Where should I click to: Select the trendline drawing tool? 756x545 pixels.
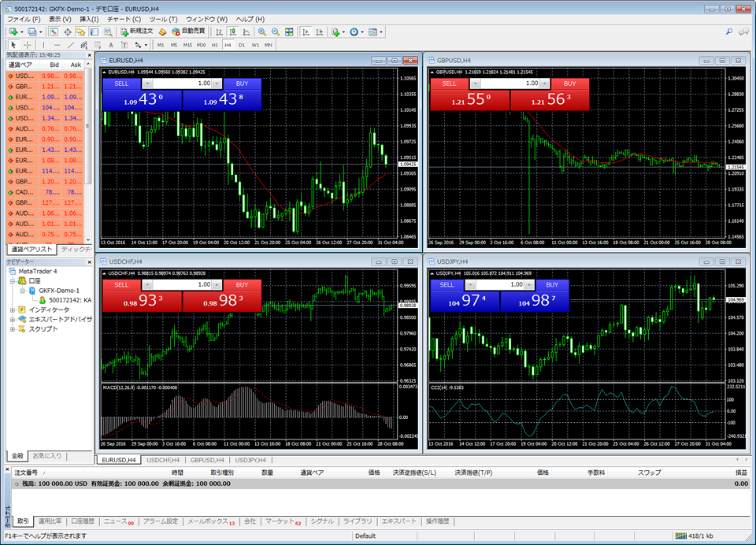coord(72,45)
